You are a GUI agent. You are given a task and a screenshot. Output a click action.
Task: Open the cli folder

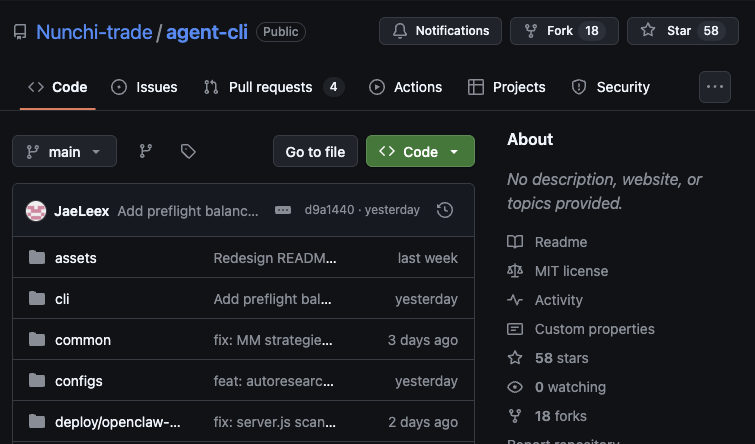[62, 299]
